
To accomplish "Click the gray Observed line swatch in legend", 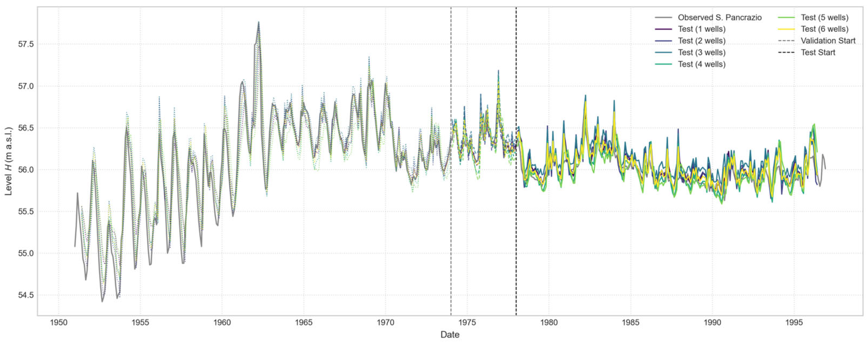I will pyautogui.click(x=663, y=17).
